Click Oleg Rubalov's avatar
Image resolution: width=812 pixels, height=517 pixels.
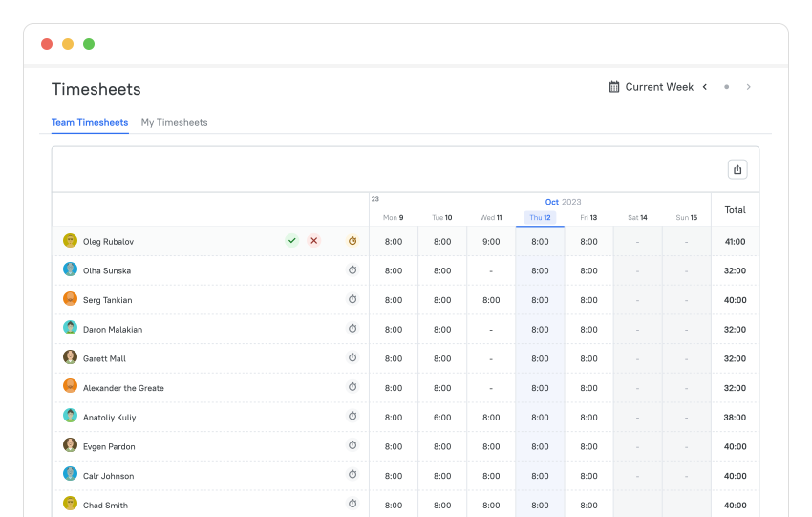click(x=70, y=241)
